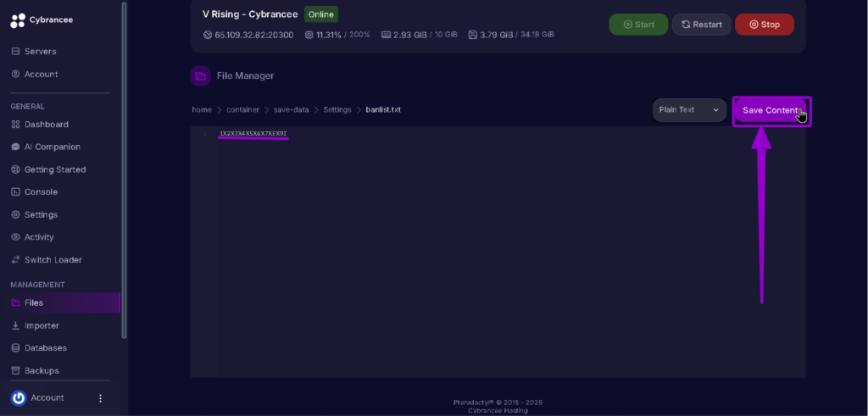Click the Backups archive icon

tap(15, 370)
